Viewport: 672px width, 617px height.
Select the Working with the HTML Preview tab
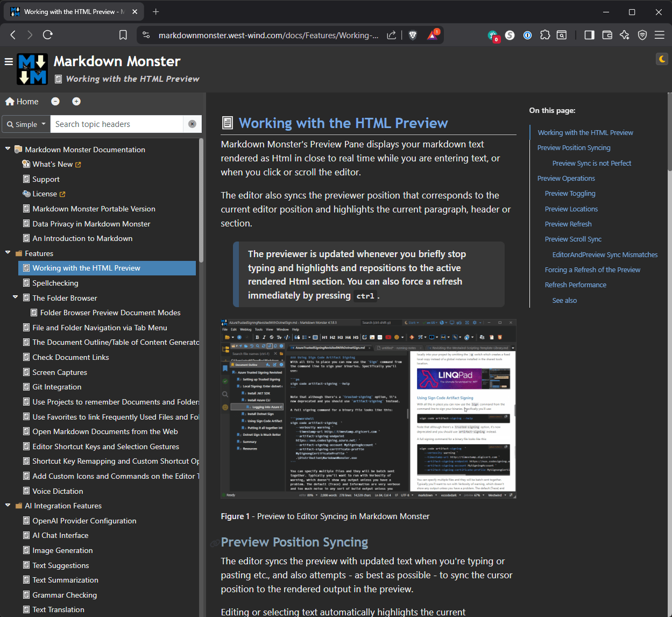coord(73,11)
